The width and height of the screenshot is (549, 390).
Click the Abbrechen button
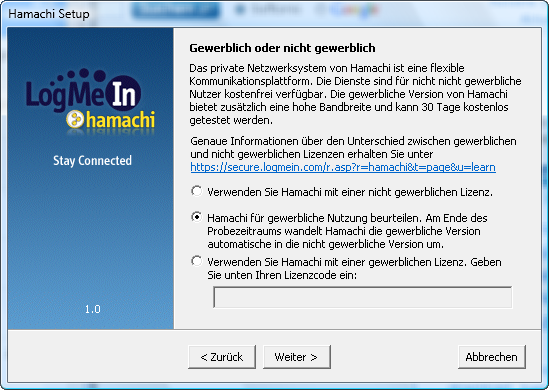click(491, 357)
